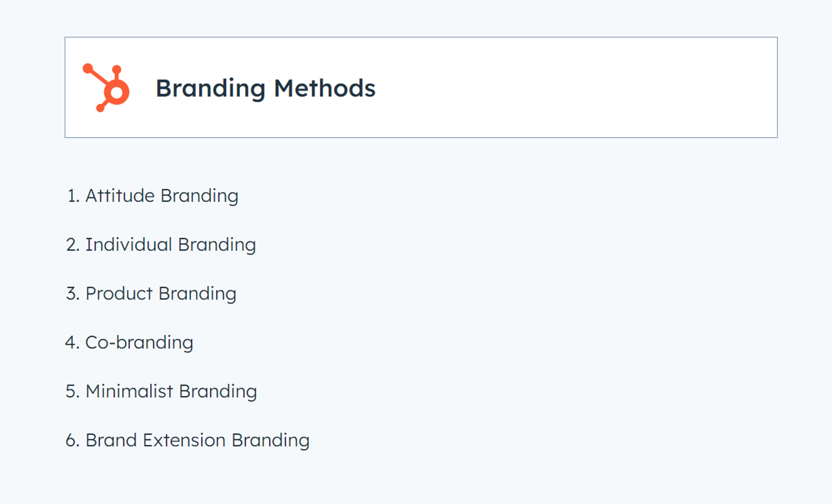Click the "5." list number marker
Image resolution: width=832 pixels, height=504 pixels.
click(73, 392)
